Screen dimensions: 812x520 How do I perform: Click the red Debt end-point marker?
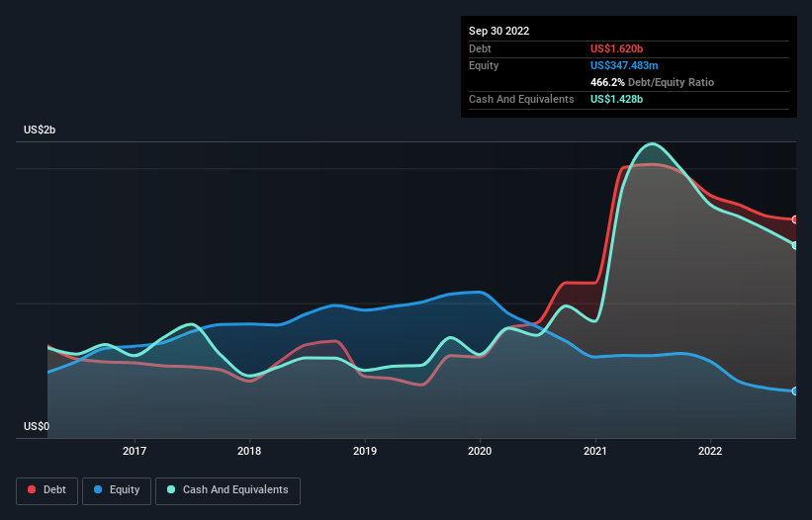tap(795, 219)
